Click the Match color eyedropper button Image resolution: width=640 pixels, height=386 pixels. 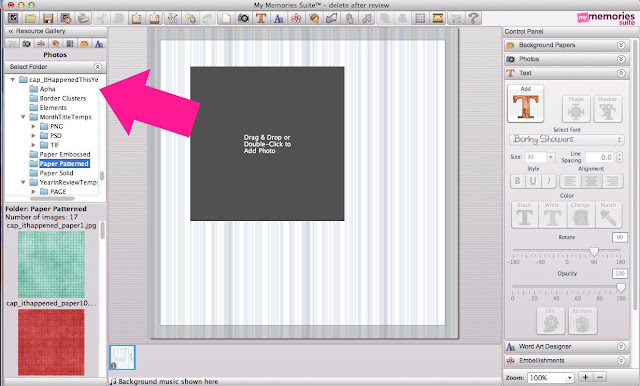click(x=608, y=215)
